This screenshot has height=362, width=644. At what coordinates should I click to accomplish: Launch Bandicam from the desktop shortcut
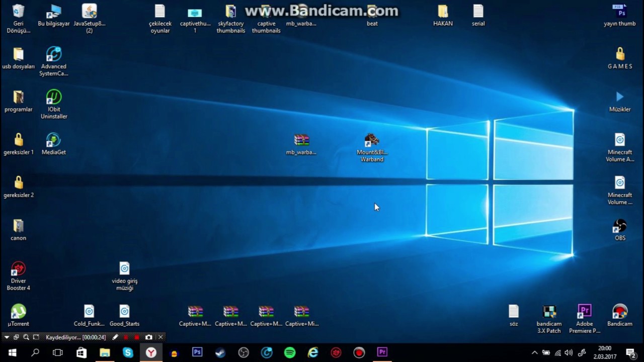coord(620,316)
